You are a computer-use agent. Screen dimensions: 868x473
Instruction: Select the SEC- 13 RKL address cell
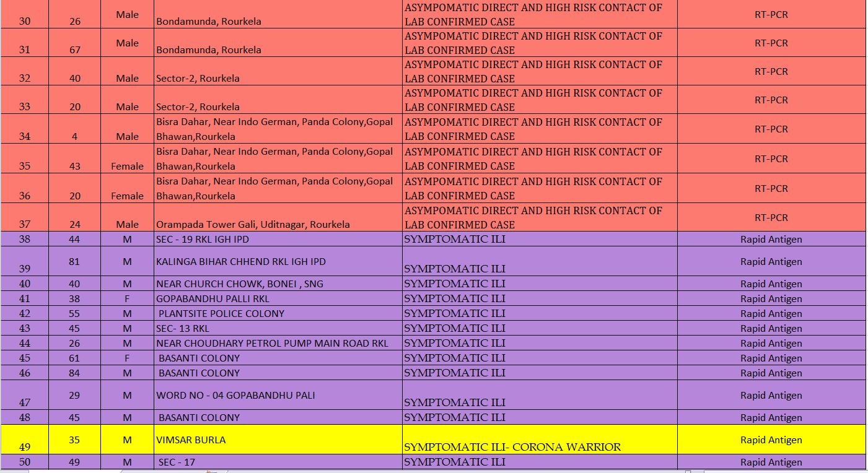tap(278, 328)
